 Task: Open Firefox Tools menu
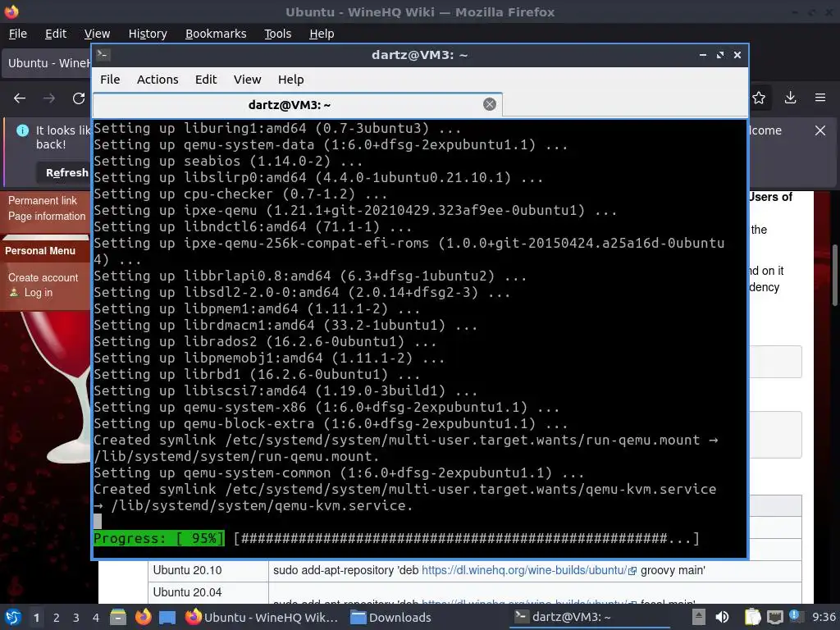tap(277, 34)
